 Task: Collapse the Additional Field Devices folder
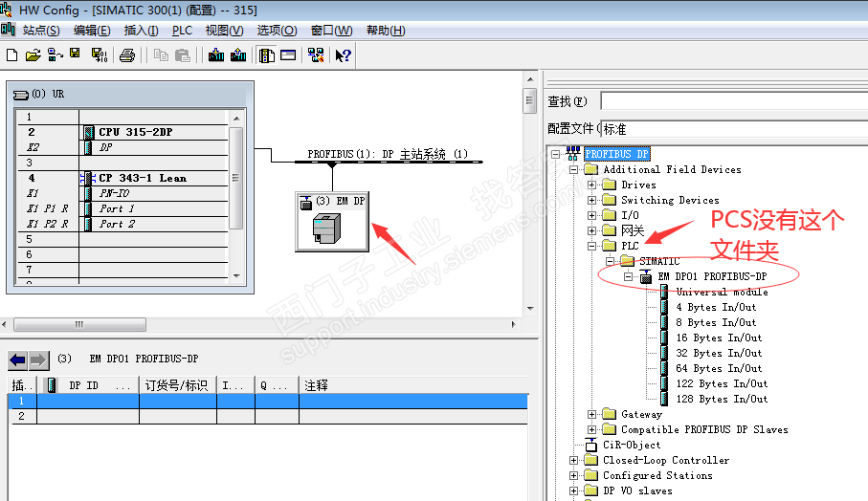[573, 170]
